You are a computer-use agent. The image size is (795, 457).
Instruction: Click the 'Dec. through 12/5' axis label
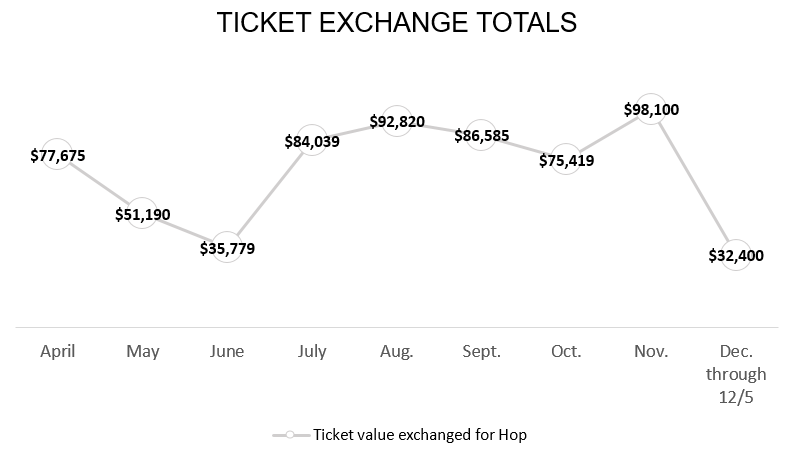click(736, 374)
